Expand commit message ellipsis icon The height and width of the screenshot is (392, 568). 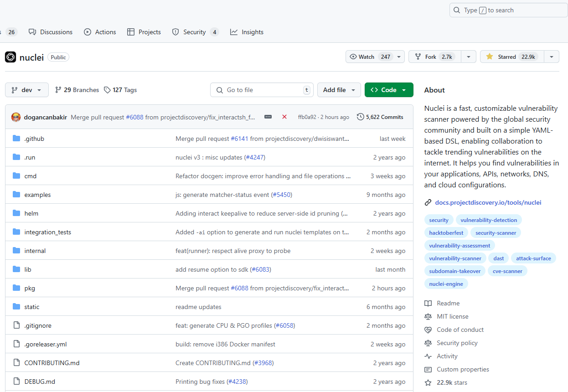268,117
